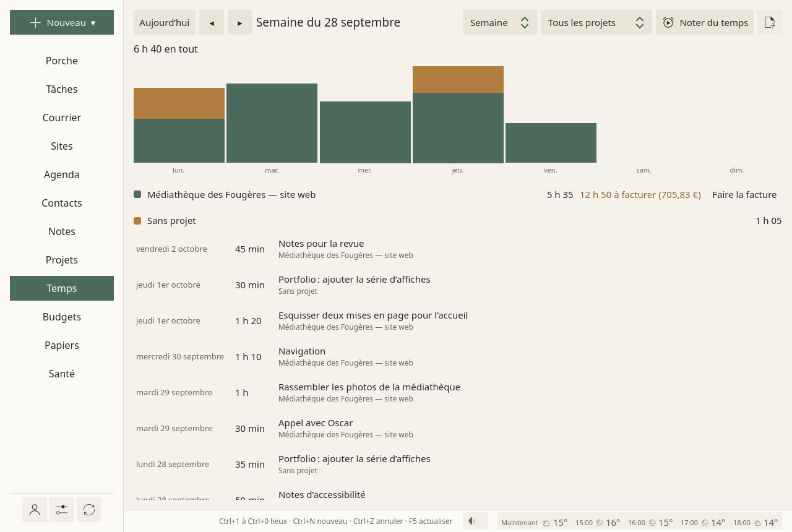Go to the previous week arrow
The height and width of the screenshot is (532, 792).
[x=212, y=22]
